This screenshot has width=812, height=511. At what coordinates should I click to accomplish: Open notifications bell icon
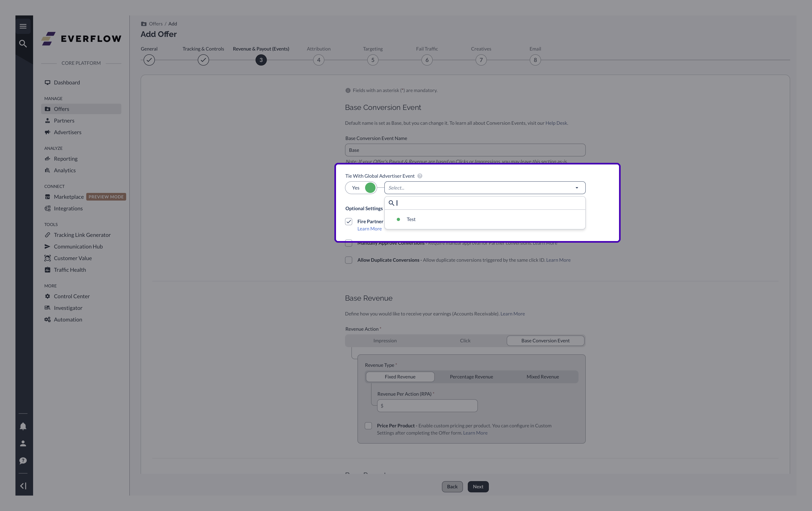pyautogui.click(x=23, y=426)
